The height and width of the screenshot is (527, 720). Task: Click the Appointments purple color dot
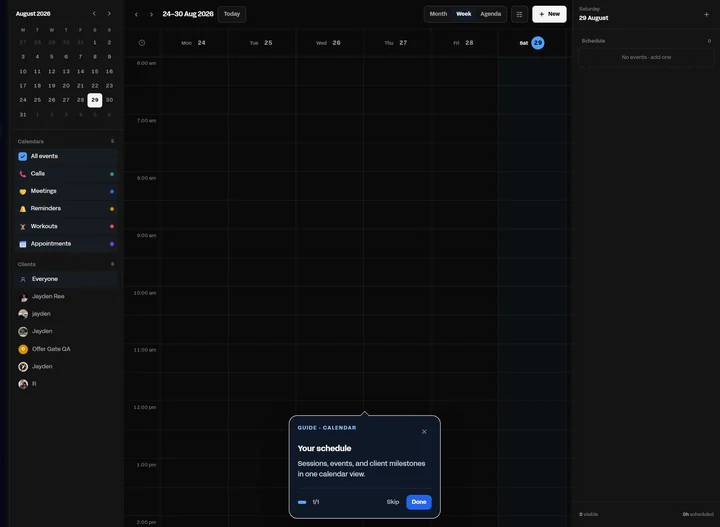tap(112, 244)
